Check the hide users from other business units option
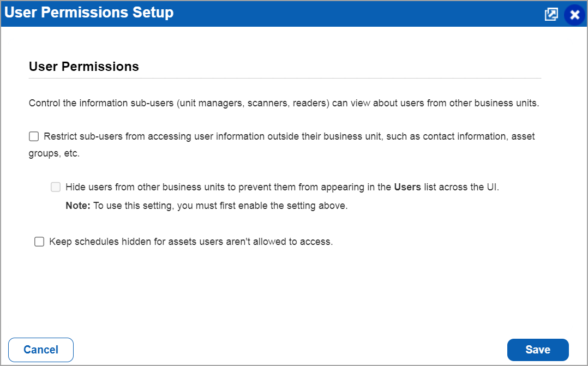The image size is (588, 366). click(55, 187)
